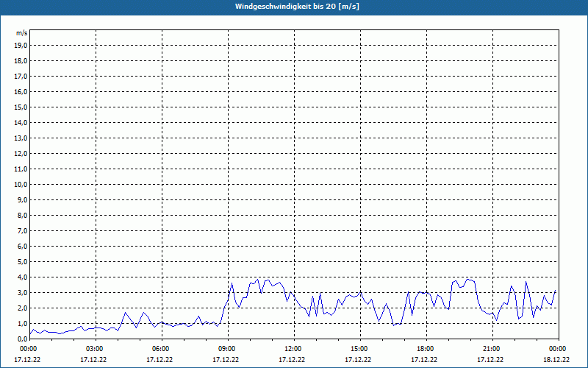Click the 15:00 time axis label

[360, 349]
